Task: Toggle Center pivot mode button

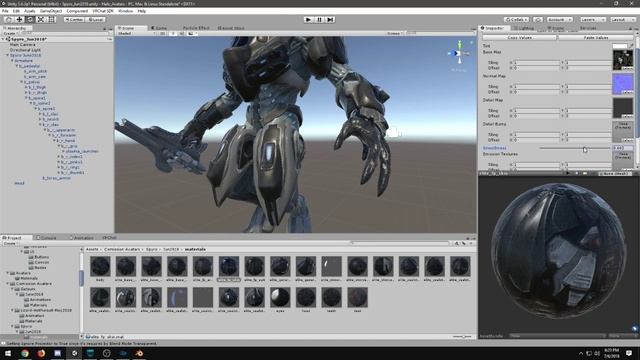Action: pyautogui.click(x=74, y=19)
